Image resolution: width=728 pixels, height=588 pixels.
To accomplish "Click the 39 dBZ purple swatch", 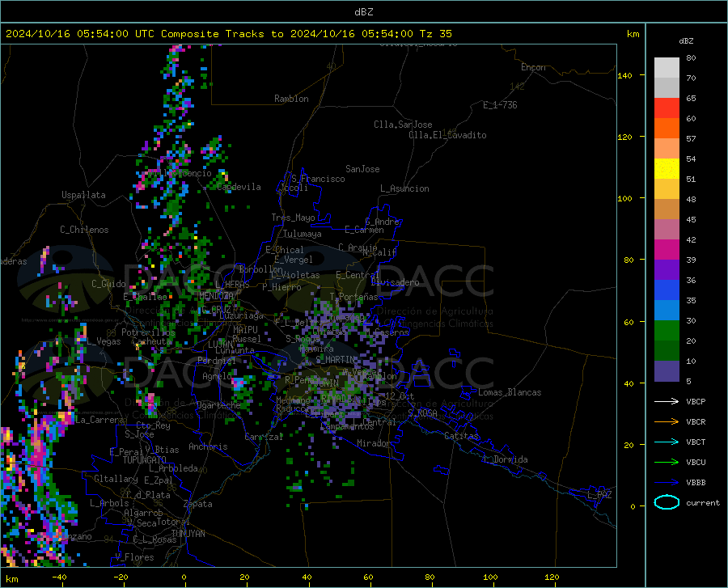I will click(x=667, y=270).
